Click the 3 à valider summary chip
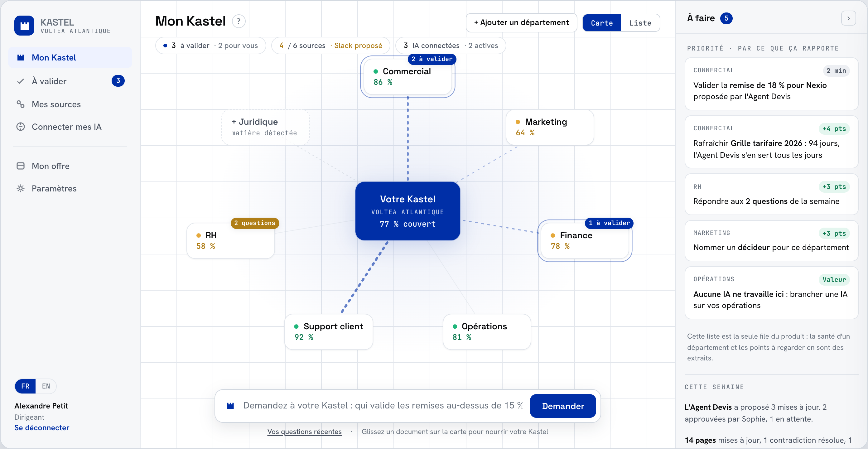Viewport: 868px width, 449px height. pyautogui.click(x=210, y=46)
